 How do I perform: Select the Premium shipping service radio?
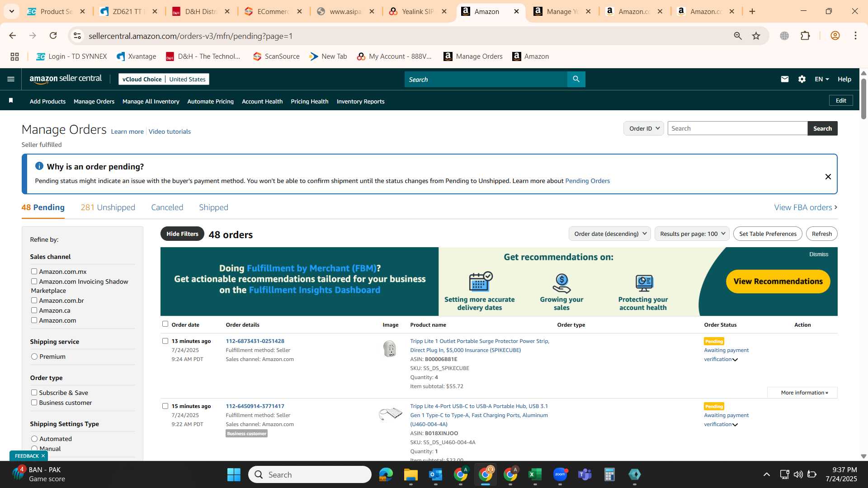34,357
